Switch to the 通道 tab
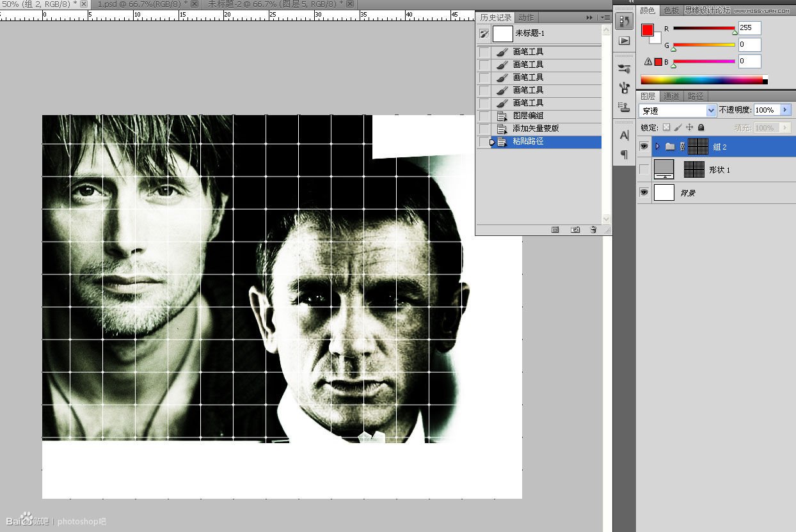Screen dimensions: 796x532 (x=671, y=97)
